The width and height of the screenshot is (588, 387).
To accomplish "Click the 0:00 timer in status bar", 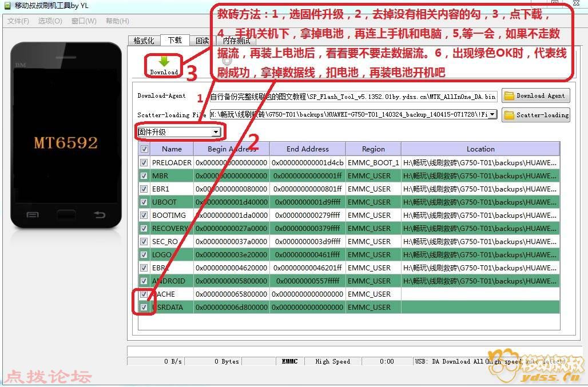I will point(387,361).
